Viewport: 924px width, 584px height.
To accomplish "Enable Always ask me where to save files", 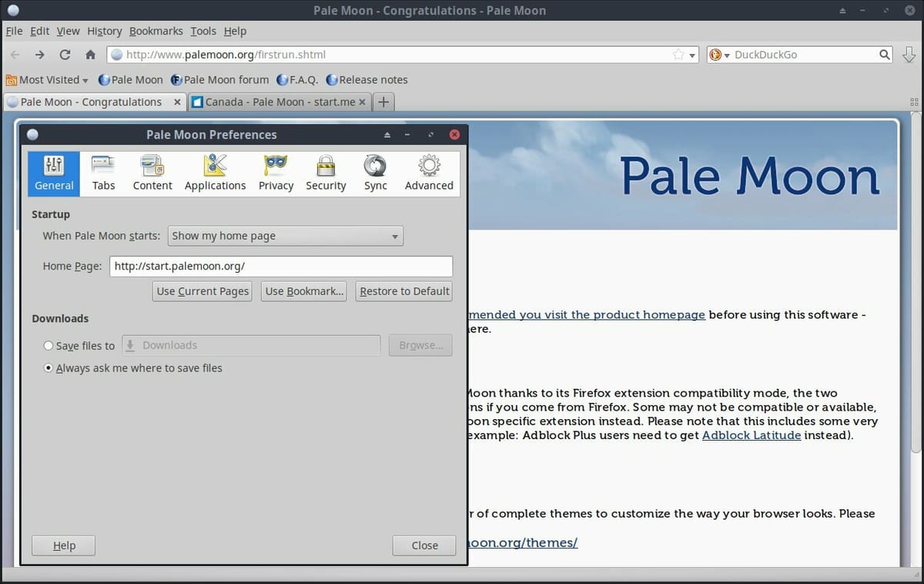I will click(48, 368).
